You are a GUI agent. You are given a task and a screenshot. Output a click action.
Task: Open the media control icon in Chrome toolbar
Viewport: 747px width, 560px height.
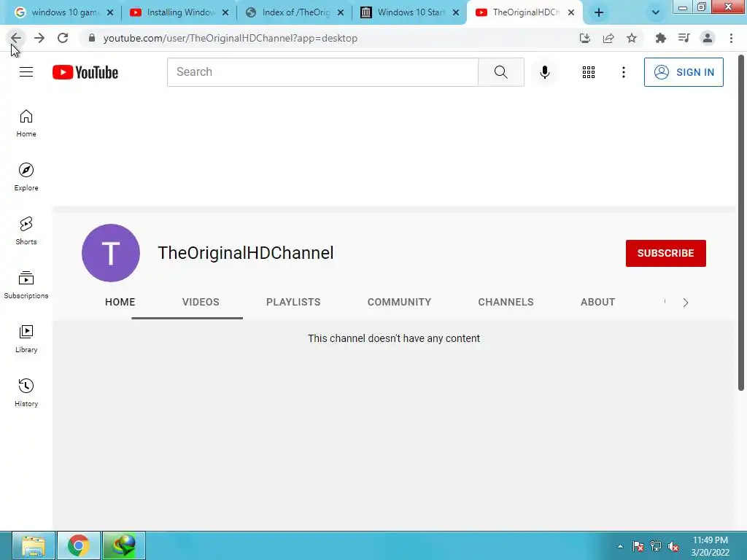pyautogui.click(x=684, y=38)
